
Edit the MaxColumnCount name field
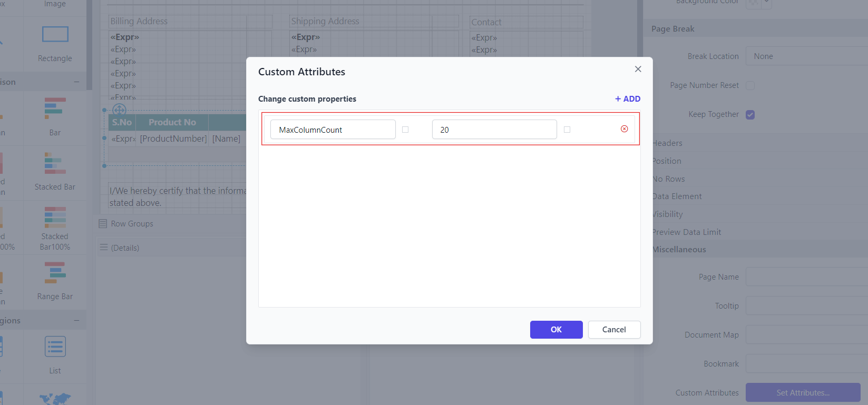tap(333, 130)
